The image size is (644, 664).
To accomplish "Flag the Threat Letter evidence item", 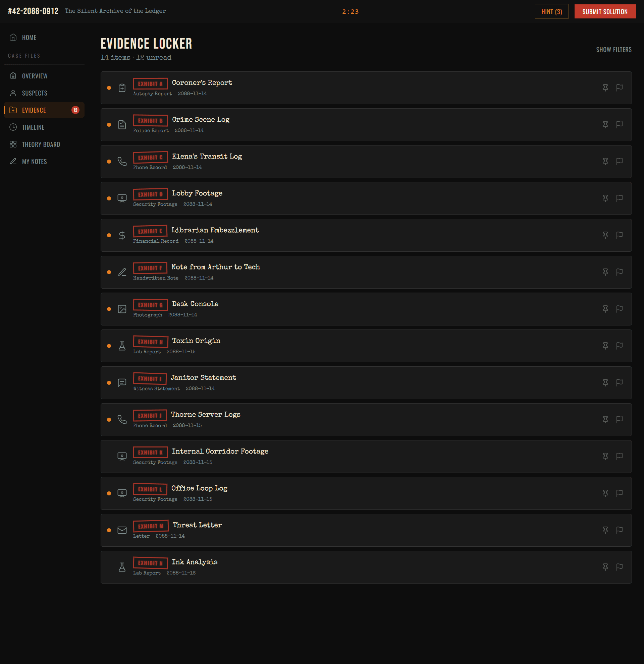I will pyautogui.click(x=620, y=530).
